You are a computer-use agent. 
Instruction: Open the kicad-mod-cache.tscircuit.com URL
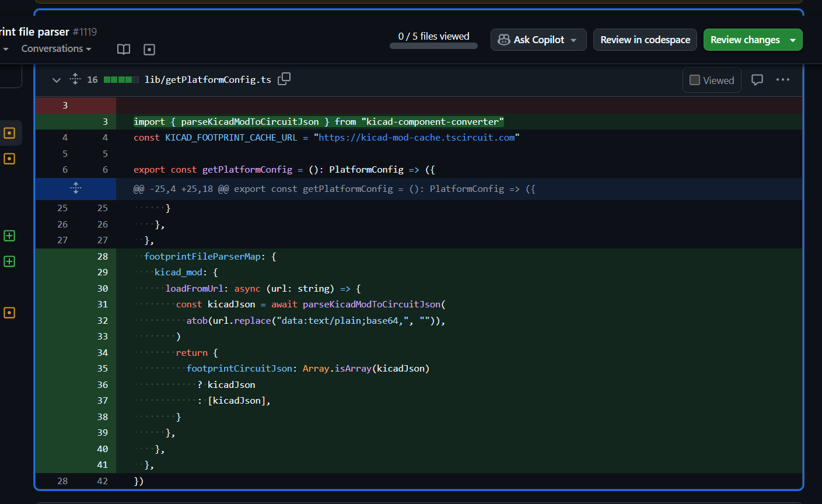pyautogui.click(x=417, y=138)
